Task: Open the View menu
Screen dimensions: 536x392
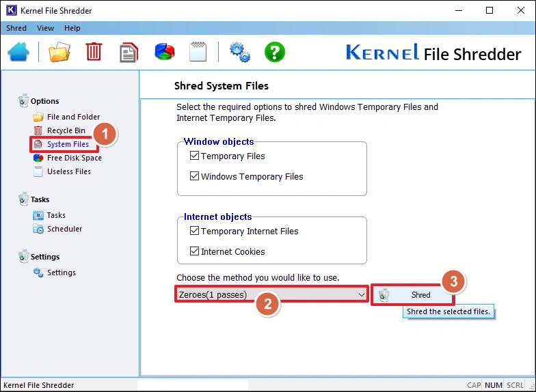Action: pyautogui.click(x=45, y=28)
